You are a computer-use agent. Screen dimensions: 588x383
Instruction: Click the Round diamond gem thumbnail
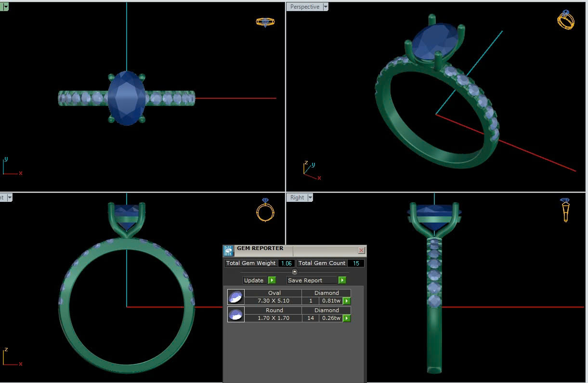tap(235, 314)
